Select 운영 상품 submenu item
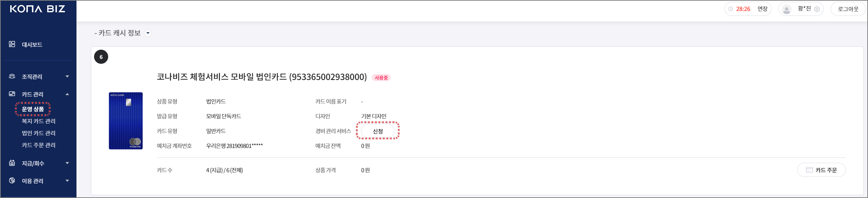 33,109
